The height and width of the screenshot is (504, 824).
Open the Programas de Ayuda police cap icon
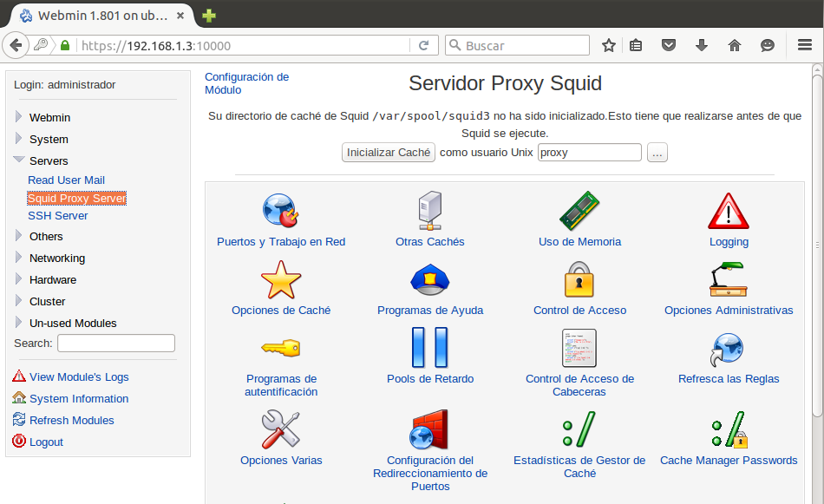point(430,279)
